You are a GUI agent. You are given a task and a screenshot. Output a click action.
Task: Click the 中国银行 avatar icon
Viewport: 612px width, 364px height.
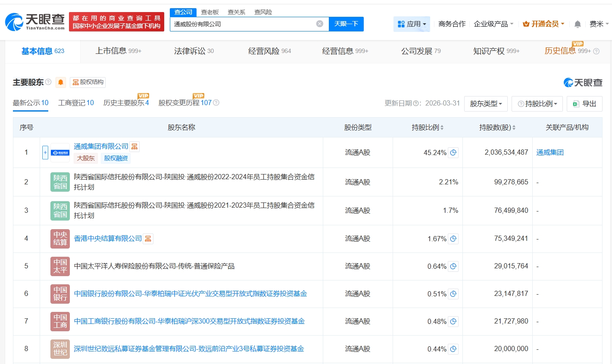tap(60, 294)
